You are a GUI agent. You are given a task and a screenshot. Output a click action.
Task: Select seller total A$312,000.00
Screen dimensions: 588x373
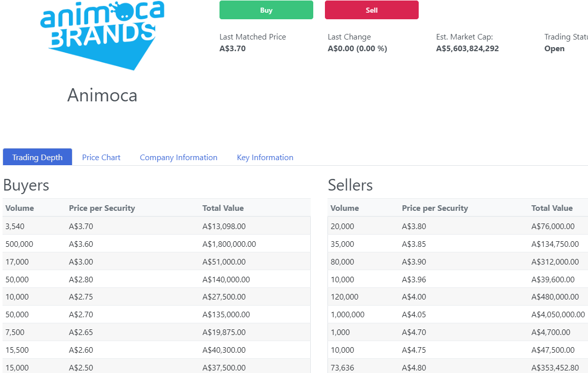(555, 262)
